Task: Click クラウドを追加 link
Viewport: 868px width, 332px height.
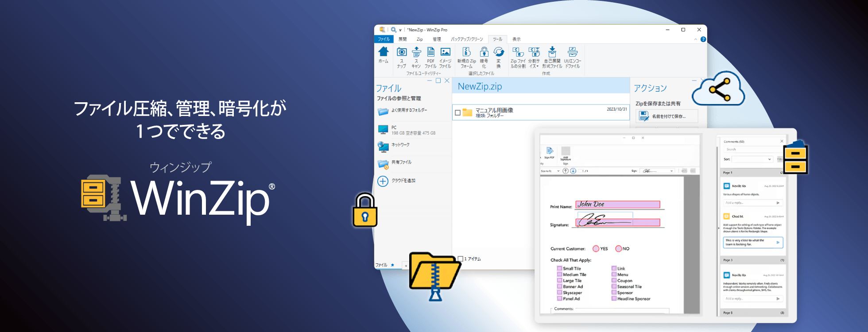Action: click(403, 181)
